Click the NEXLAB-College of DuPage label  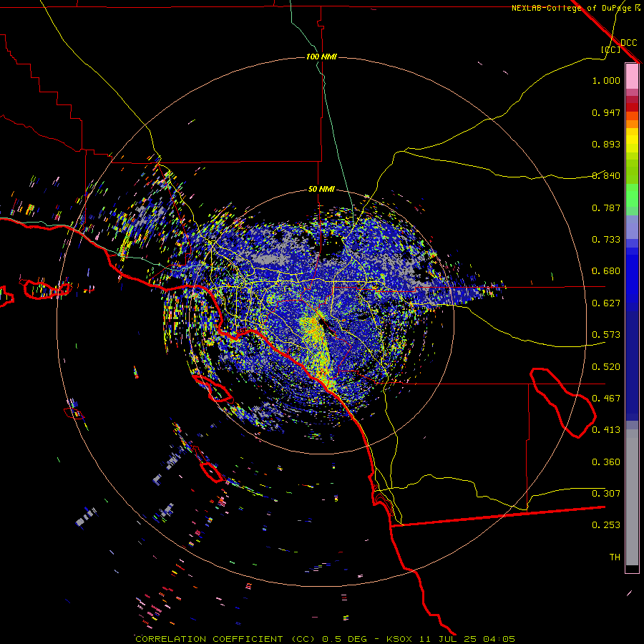point(571,8)
